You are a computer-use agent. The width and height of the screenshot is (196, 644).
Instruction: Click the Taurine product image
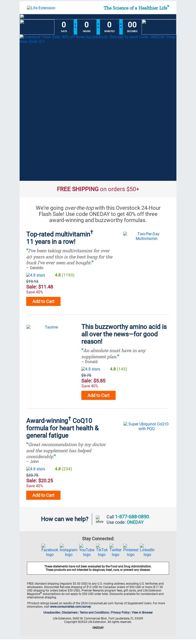point(49,327)
